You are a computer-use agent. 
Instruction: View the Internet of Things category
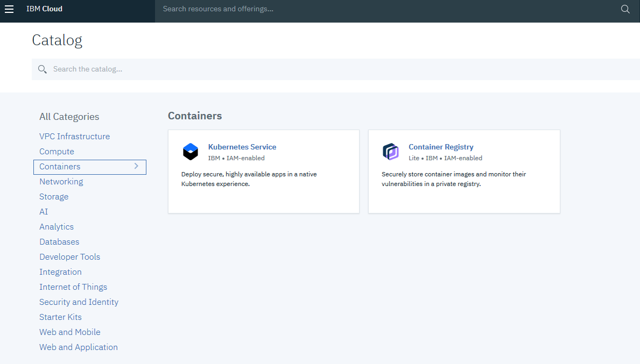point(73,287)
